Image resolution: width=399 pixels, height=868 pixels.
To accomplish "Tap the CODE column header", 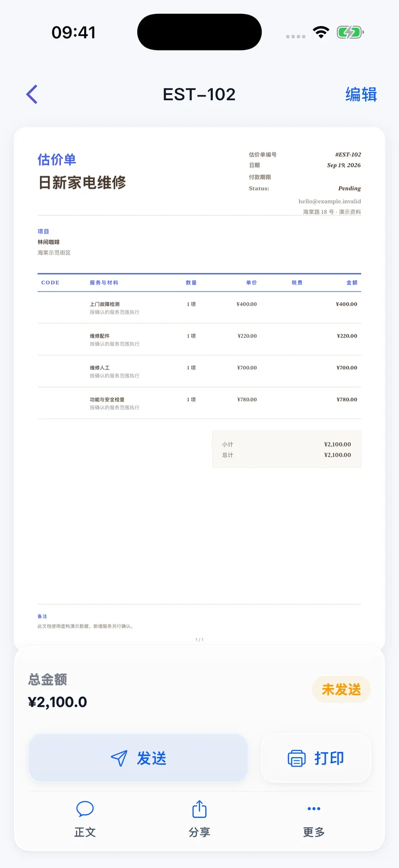I will coord(50,283).
